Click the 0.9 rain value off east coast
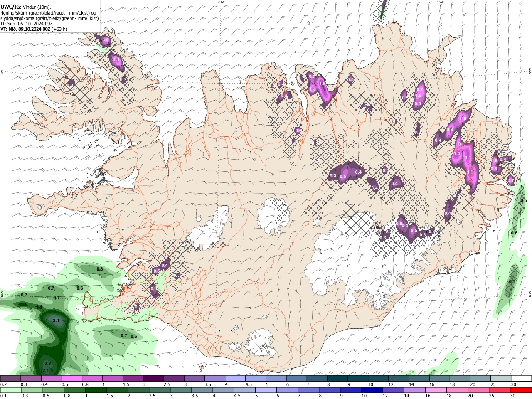This screenshot has height=399, width=532. click(512, 282)
